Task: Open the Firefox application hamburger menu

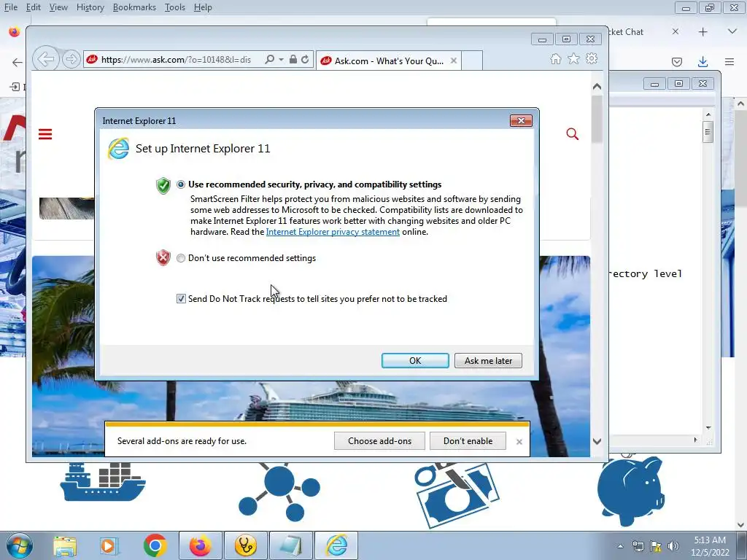Action: [729, 62]
